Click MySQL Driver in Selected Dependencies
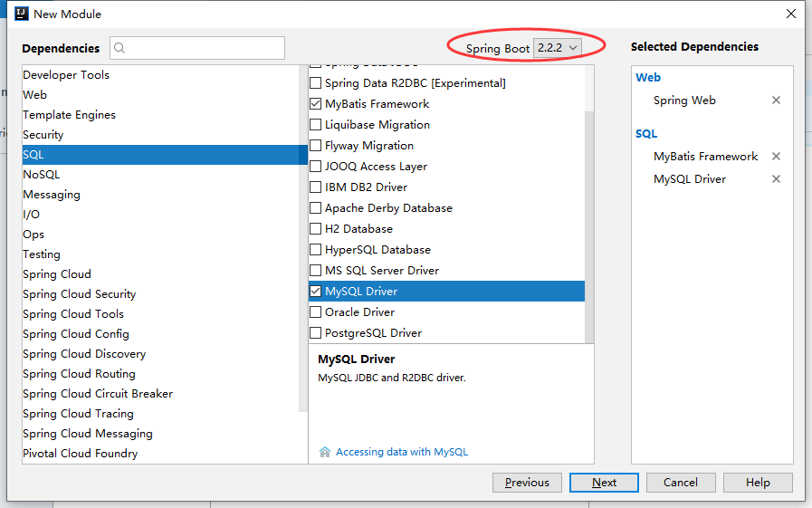Image resolution: width=812 pixels, height=508 pixels. point(689,179)
